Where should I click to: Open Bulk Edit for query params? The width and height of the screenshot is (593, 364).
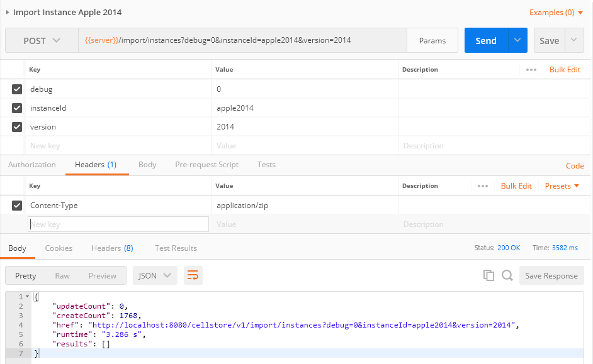tap(565, 70)
